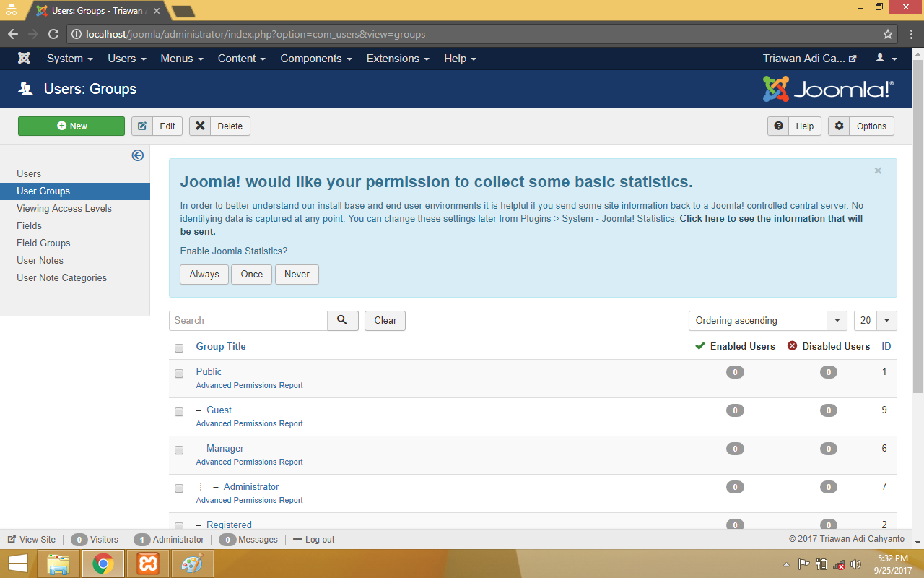Tick the checkbox for the Public group
This screenshot has width=924, height=578.
tap(179, 374)
